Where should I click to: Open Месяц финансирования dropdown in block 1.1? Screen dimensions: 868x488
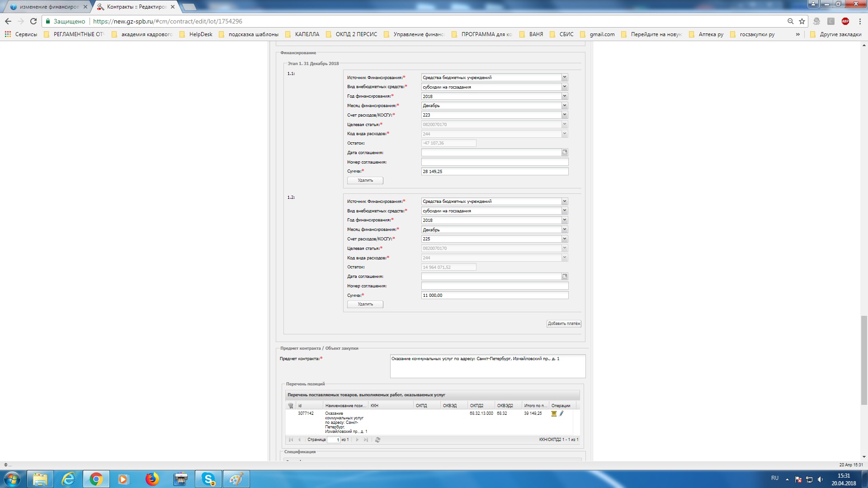pyautogui.click(x=564, y=106)
